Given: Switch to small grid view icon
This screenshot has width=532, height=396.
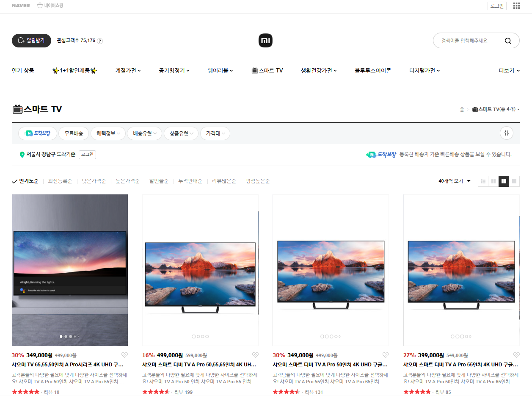Looking at the screenshot, I should (493, 181).
